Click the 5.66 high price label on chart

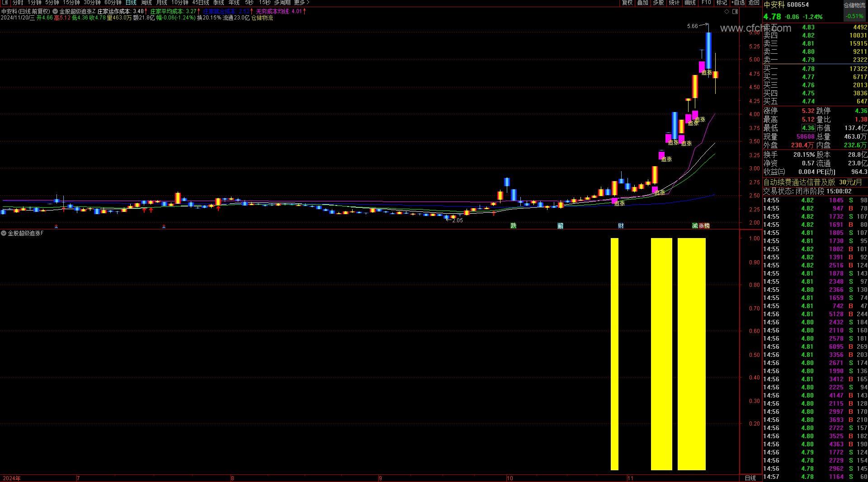click(x=692, y=26)
